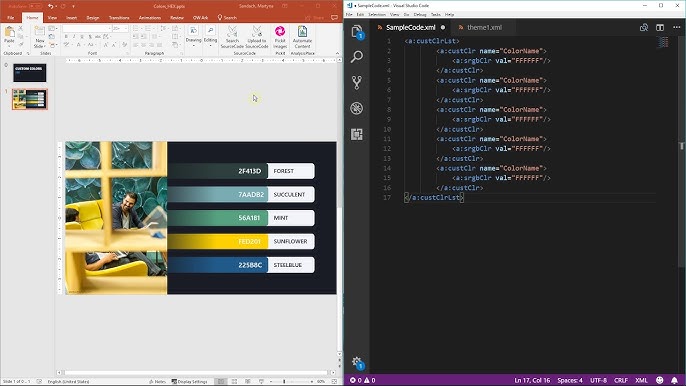Image resolution: width=686 pixels, height=386 pixels.
Task: Open the Manage gear in activity bar
Action: tap(357, 362)
